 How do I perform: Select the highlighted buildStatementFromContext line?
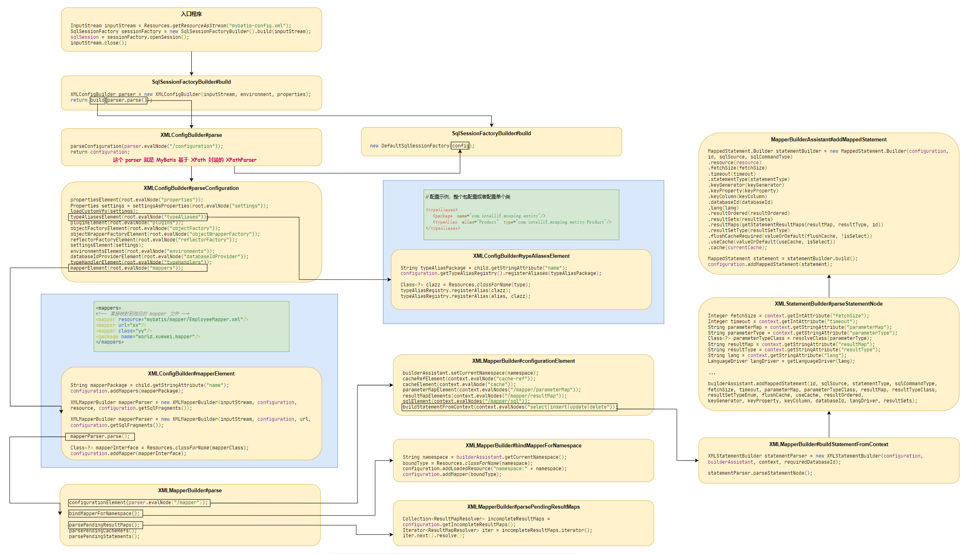[x=509, y=407]
